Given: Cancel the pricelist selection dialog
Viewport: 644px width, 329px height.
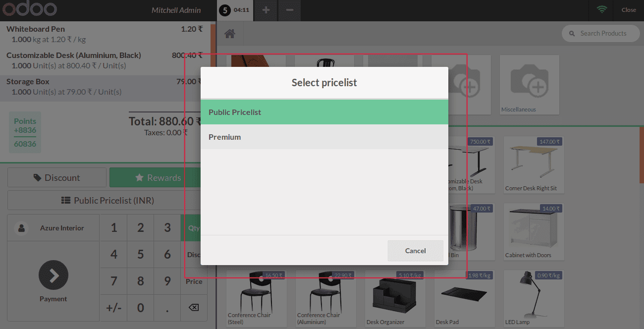Looking at the screenshot, I should 415,251.
